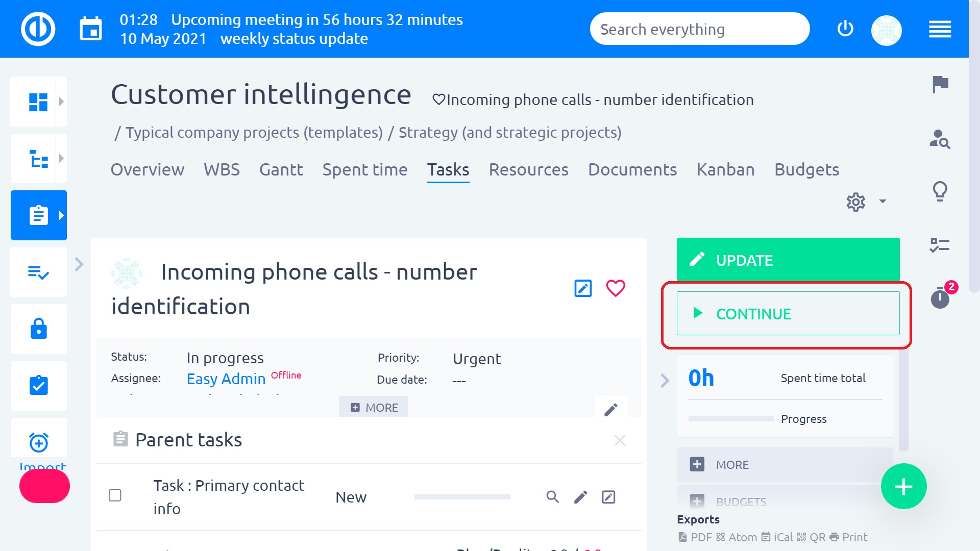Open the Kanban tab
Viewport: 980px width, 551px height.
tap(725, 169)
